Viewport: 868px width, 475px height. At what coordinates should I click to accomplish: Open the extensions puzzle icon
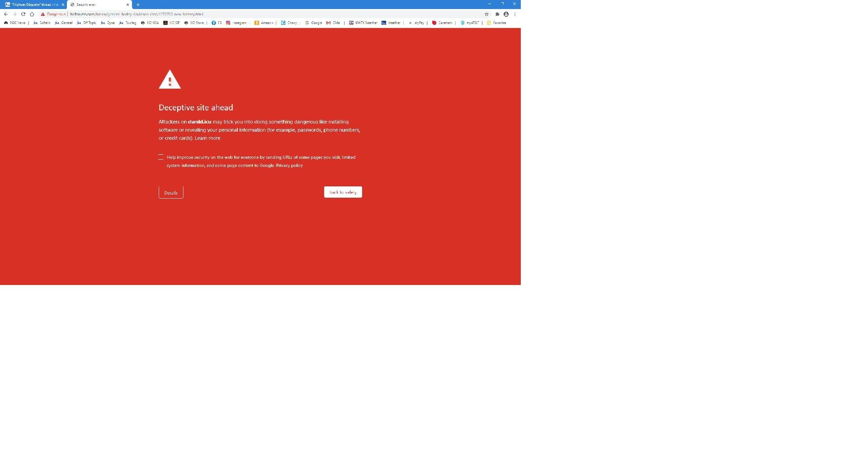[497, 14]
